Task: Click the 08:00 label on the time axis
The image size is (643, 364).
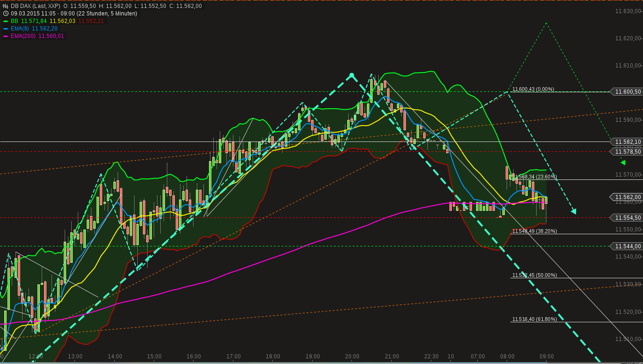Action: pyautogui.click(x=507, y=357)
